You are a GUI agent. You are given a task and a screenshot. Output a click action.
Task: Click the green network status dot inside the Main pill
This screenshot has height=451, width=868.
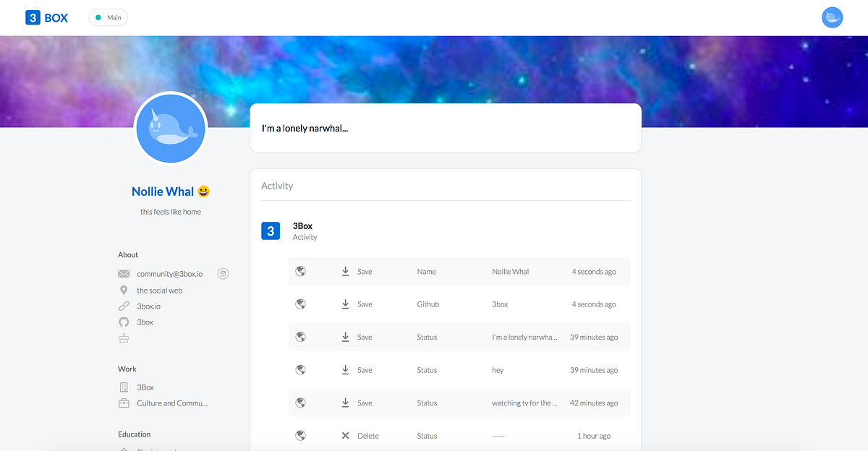98,17
